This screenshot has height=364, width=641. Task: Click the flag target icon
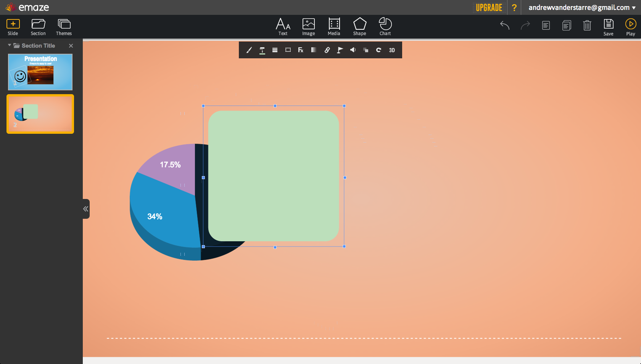[x=340, y=50]
